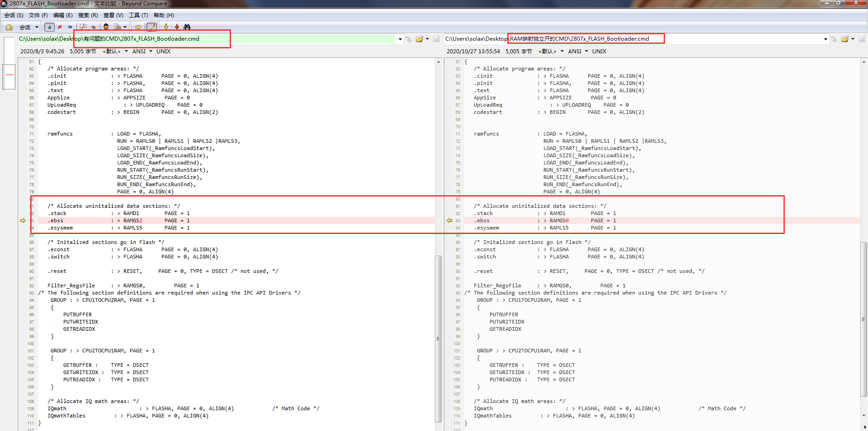Screen dimensions: 868x431
Task: Click right pane timestamp 2020/10/27 13:55:54
Action: pyautogui.click(x=473, y=52)
